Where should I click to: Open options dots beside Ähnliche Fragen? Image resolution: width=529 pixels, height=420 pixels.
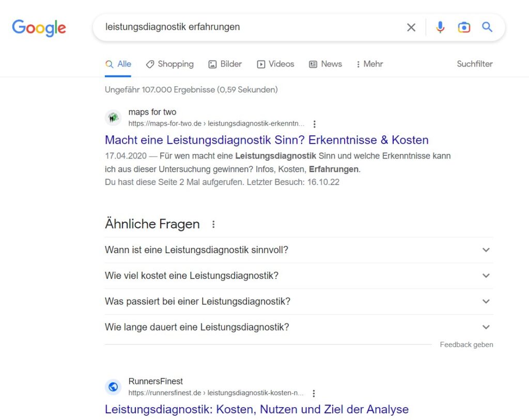tap(213, 224)
